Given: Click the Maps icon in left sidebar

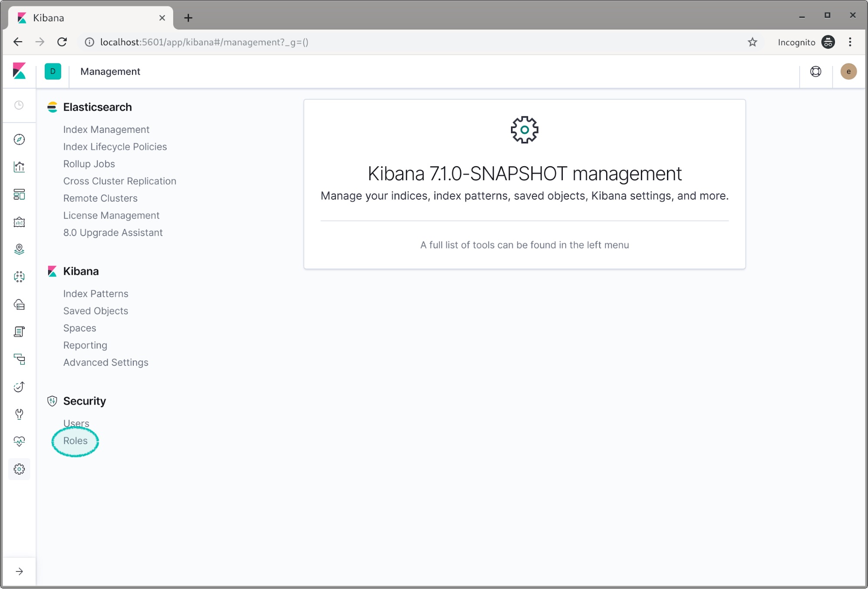Looking at the screenshot, I should [x=19, y=249].
